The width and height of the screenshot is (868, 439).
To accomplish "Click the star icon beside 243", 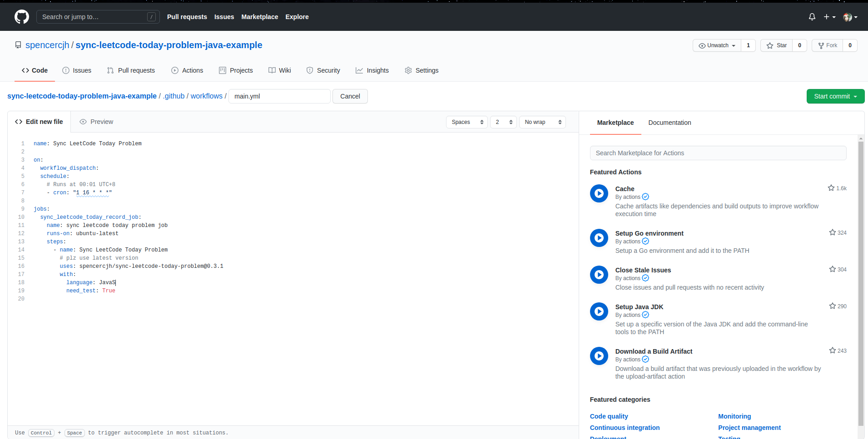I will coord(833,350).
